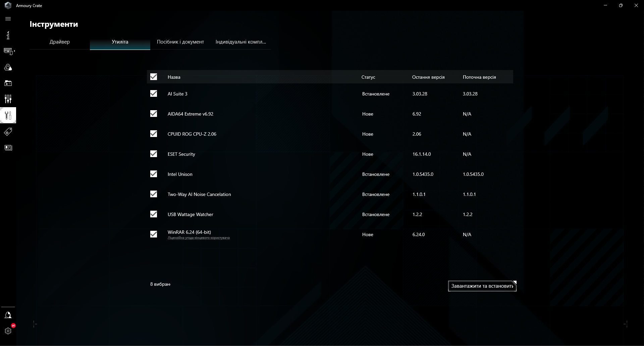The image size is (644, 346).
Task: Open the Індивідуальні компл... tab
Action: point(241,42)
